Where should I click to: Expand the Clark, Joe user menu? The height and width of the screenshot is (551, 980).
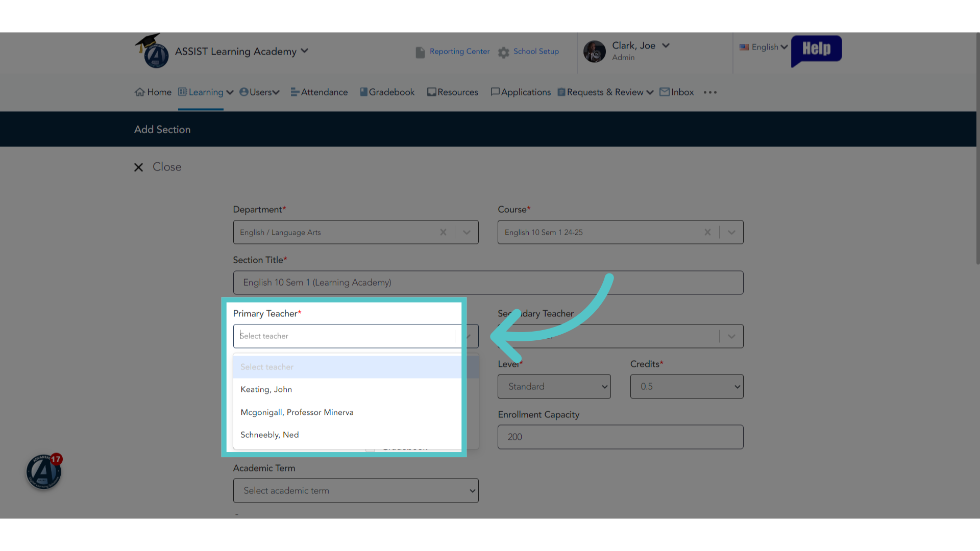[666, 45]
